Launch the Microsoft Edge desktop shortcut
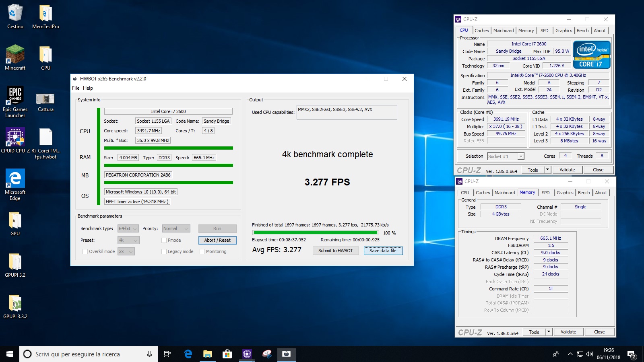Screen dimensions: 644x362 15,185
